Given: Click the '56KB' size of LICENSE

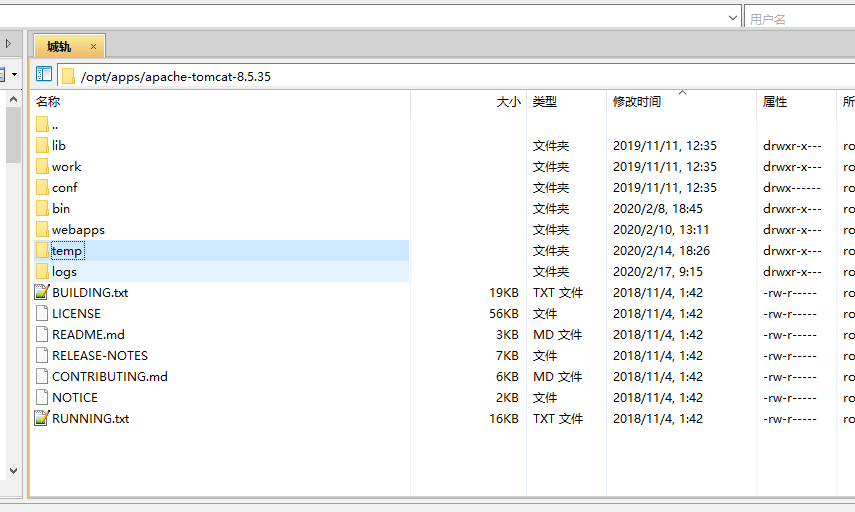Looking at the screenshot, I should tap(503, 314).
